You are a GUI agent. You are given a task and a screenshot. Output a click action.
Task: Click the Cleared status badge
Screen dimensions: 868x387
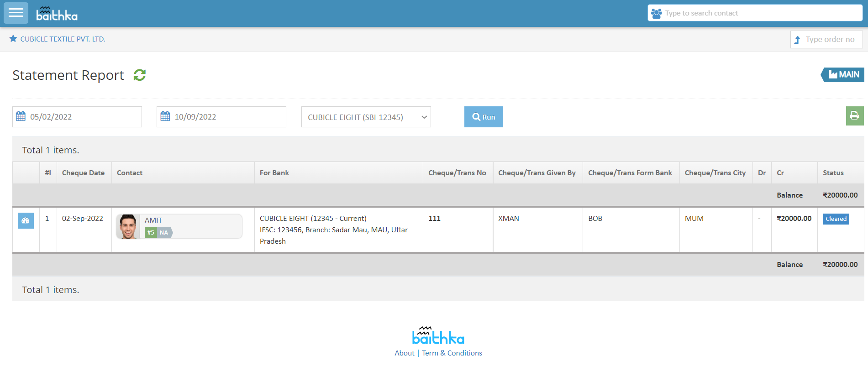click(x=836, y=219)
